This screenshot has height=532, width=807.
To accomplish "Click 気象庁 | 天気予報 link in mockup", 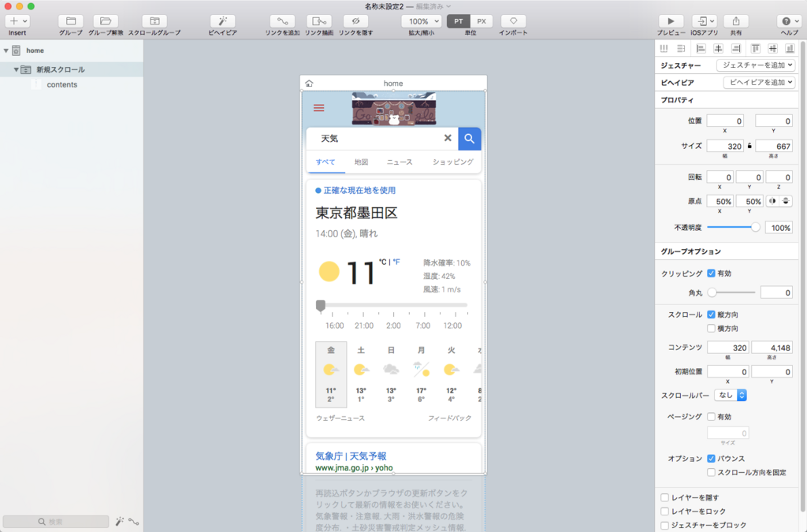I will (x=351, y=456).
